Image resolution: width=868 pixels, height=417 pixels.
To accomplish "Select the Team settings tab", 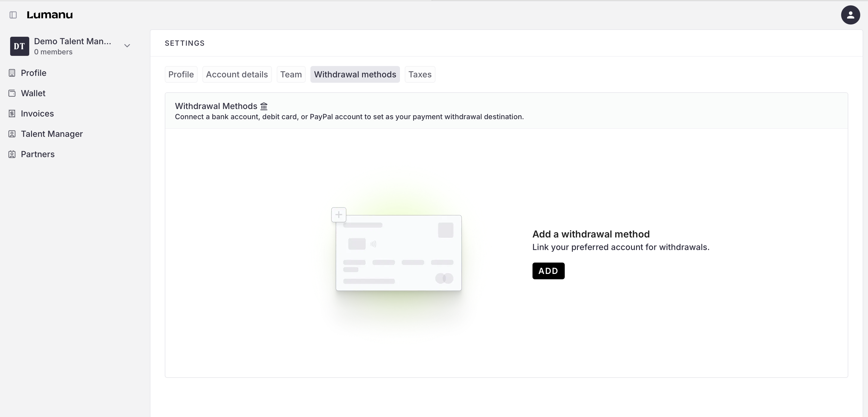I will point(291,74).
